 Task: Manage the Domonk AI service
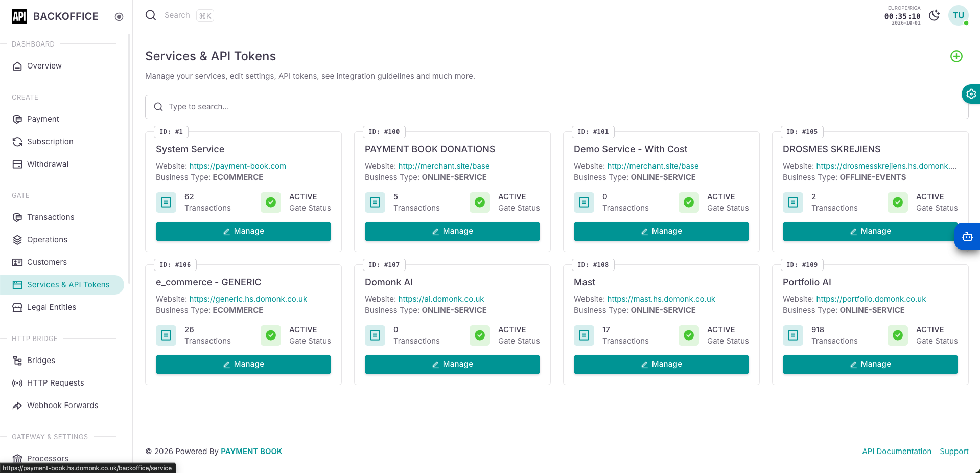452,365
